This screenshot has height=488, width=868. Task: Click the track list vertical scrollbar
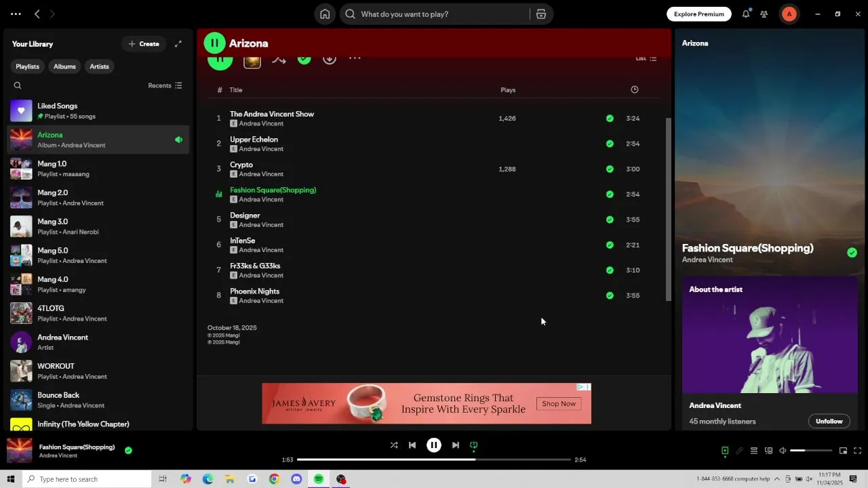668,210
